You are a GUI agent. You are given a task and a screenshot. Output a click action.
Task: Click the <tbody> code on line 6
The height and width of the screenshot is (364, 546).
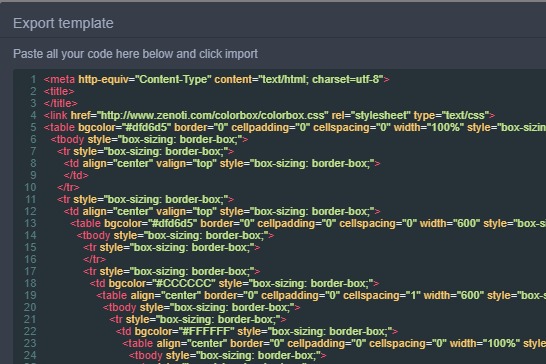click(149, 139)
